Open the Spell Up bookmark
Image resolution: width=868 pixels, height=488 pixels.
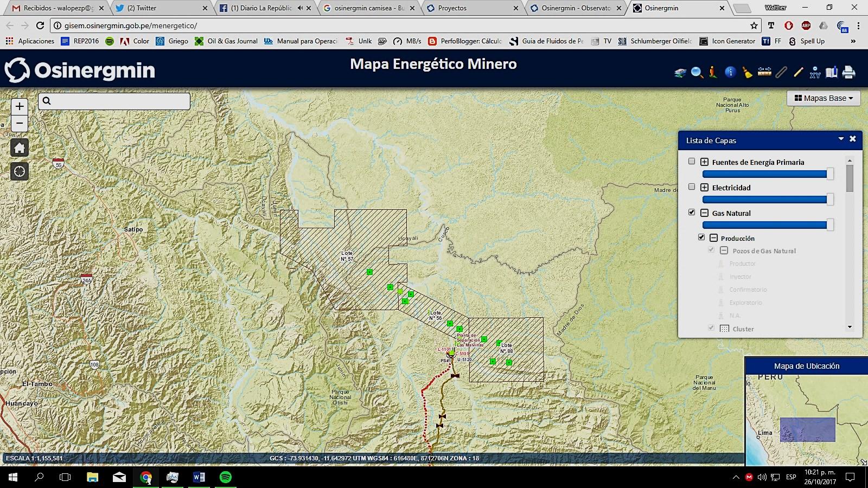(807, 41)
